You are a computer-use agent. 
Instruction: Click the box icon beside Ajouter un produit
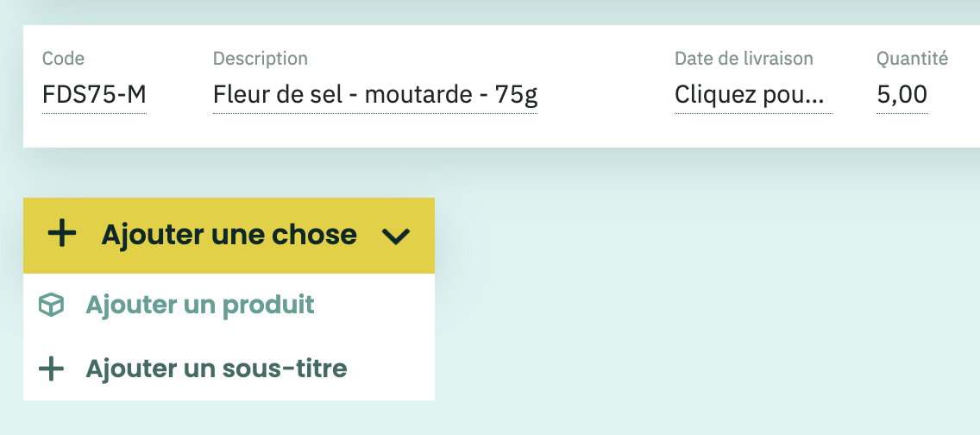coord(51,305)
